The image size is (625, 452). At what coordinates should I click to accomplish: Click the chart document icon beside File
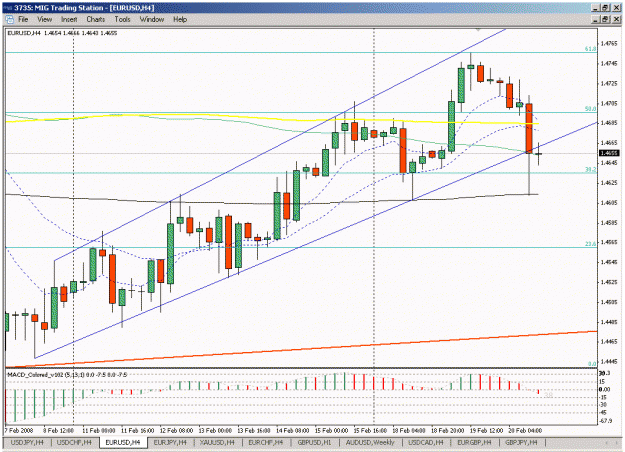coord(10,19)
